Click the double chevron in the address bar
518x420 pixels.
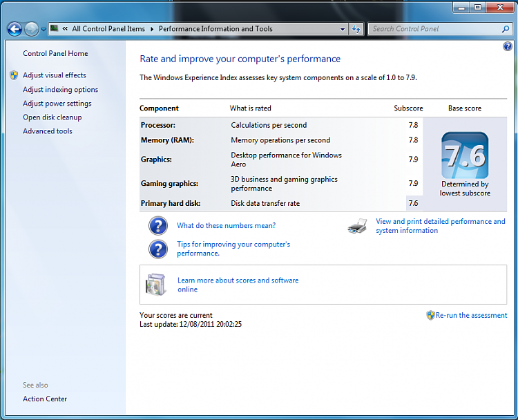tap(65, 29)
